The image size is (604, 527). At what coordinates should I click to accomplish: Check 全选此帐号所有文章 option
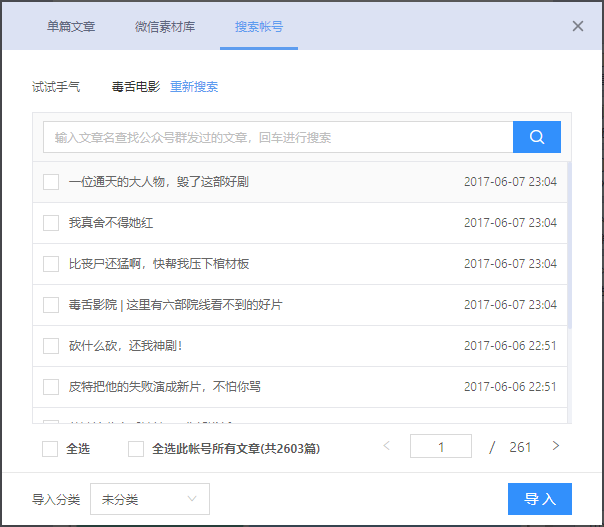coord(136,449)
